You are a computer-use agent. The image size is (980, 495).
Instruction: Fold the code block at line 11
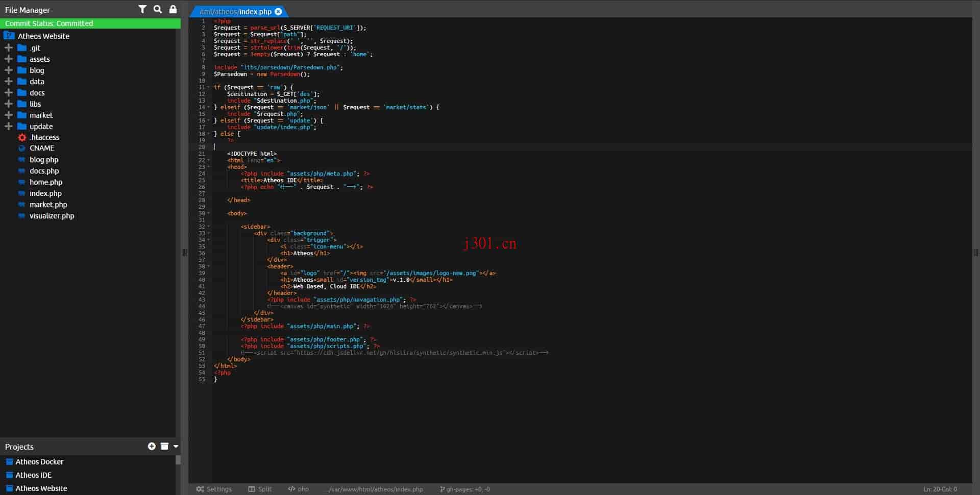(x=208, y=87)
